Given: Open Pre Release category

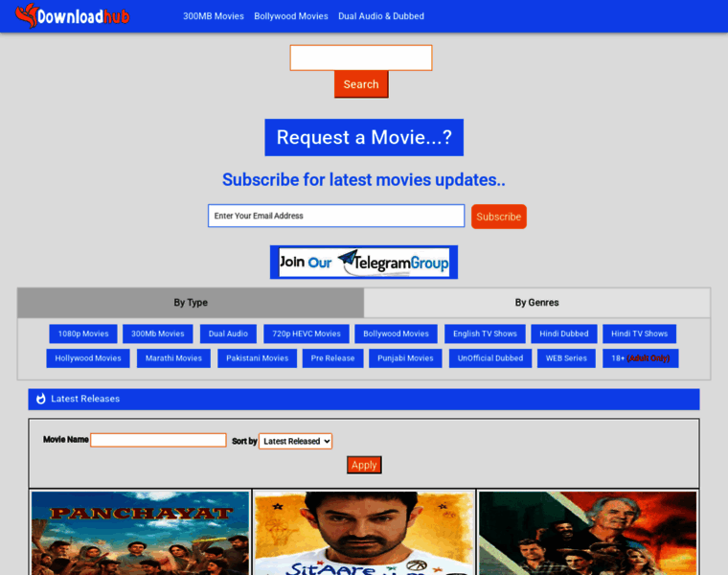Looking at the screenshot, I should pyautogui.click(x=333, y=358).
